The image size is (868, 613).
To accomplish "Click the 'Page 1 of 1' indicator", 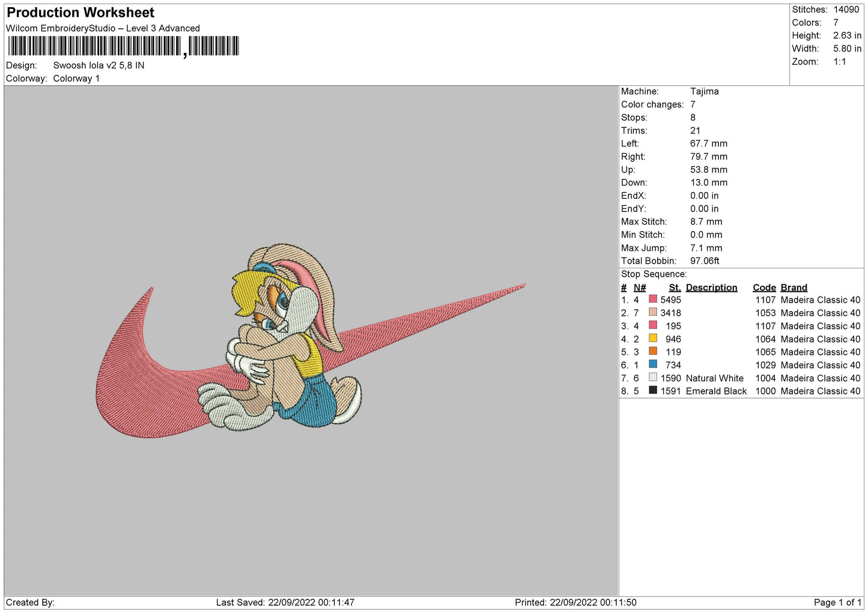I will pyautogui.click(x=837, y=603).
